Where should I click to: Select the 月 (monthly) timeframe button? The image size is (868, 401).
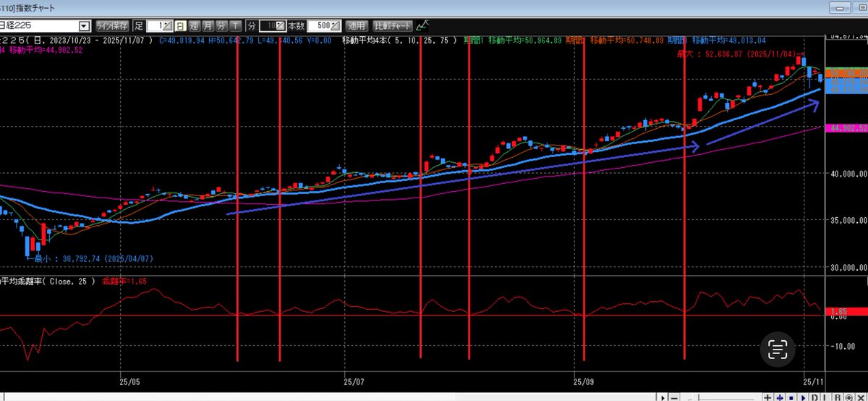click(x=207, y=26)
